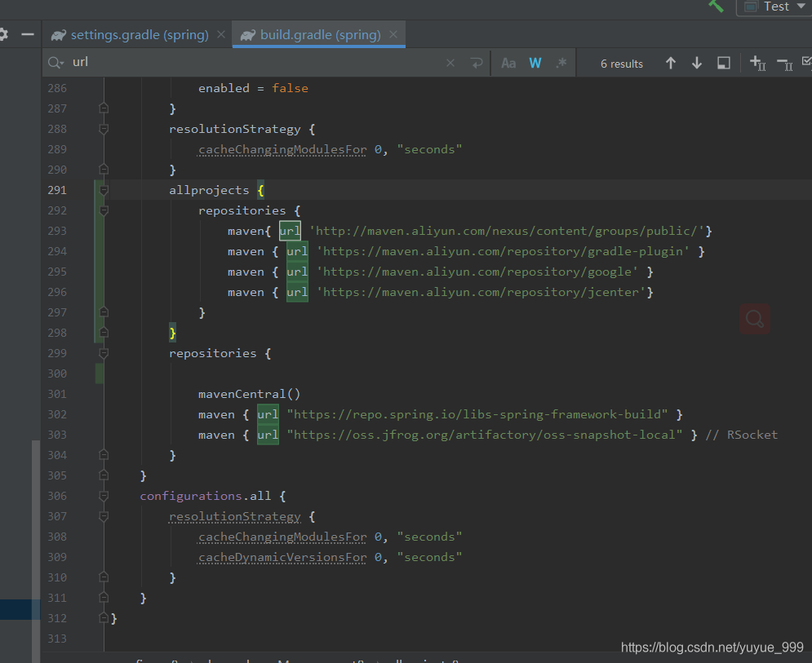Click the project panel settings gear icon
Image resolution: width=812 pixels, height=663 pixels.
click(3, 35)
